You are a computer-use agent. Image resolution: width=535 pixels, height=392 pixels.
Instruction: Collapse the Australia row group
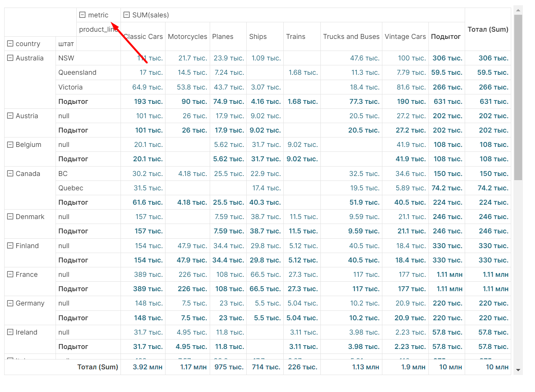click(x=10, y=58)
